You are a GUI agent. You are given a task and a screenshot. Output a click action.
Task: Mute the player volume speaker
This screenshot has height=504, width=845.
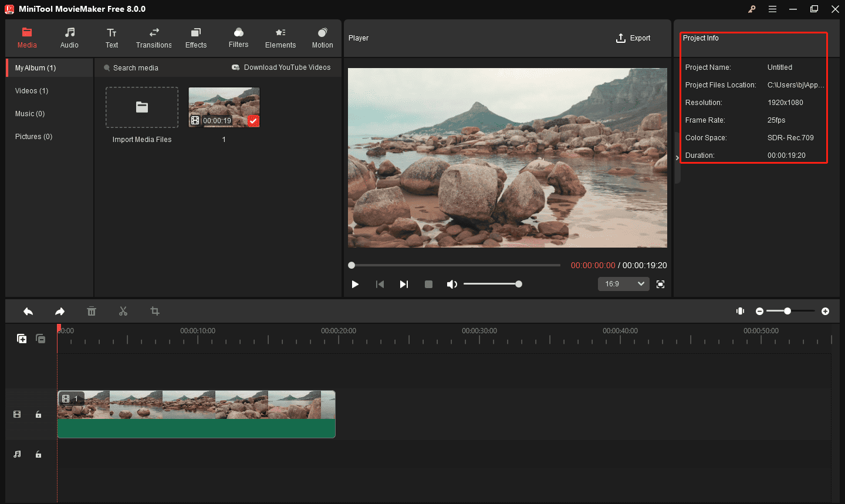(451, 284)
